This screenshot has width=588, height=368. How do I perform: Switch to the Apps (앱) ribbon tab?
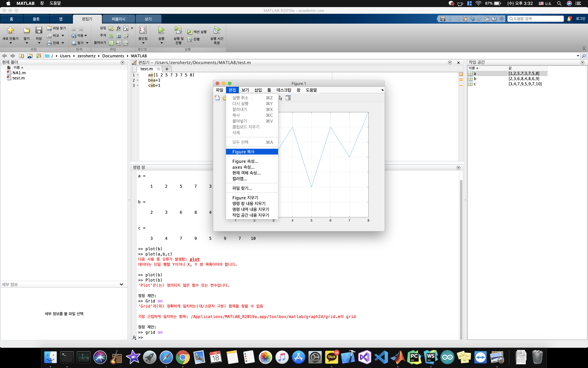[x=61, y=19]
